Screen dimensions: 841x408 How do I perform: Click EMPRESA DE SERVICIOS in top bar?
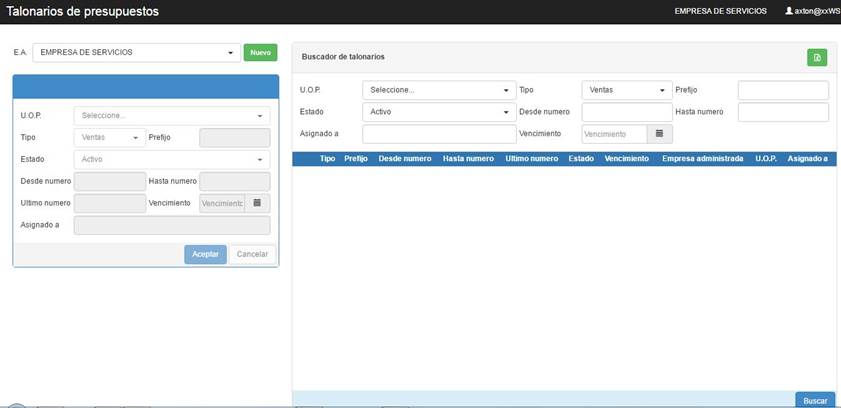tap(720, 11)
